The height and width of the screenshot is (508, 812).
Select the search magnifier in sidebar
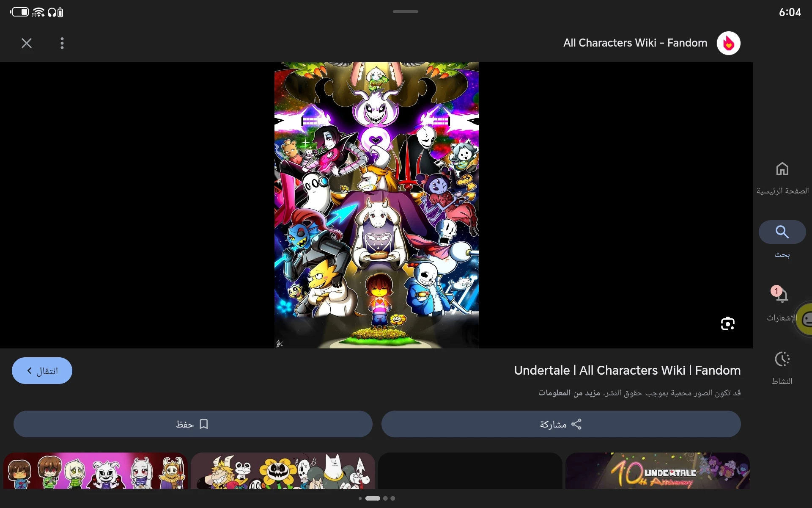[x=782, y=232]
